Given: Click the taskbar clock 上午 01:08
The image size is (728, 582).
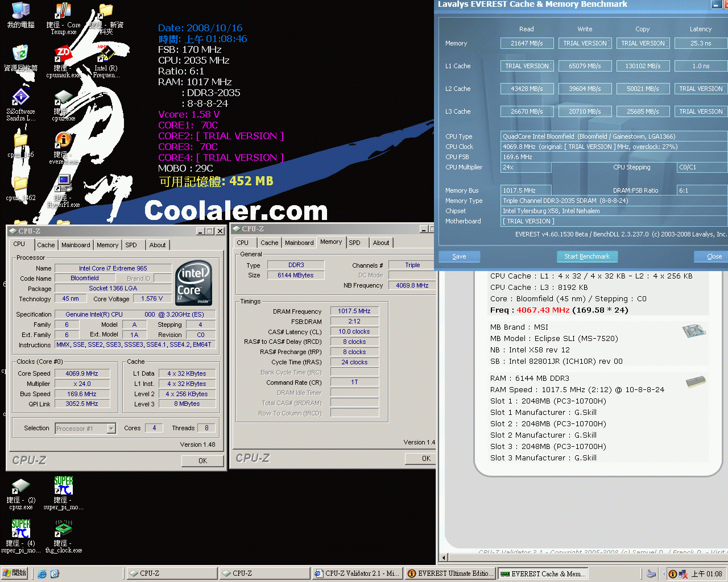Looking at the screenshot, I should pos(706,574).
